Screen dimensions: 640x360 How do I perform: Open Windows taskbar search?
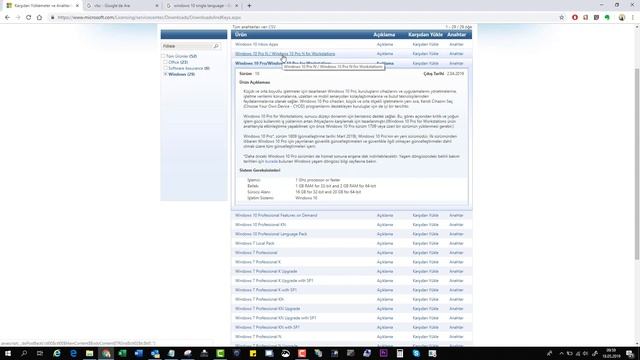point(24,353)
